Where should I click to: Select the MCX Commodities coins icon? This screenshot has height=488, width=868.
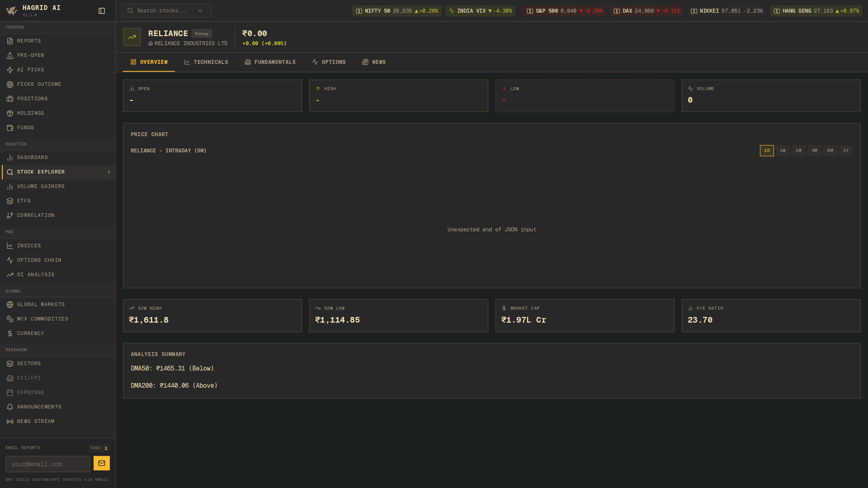coord(10,319)
